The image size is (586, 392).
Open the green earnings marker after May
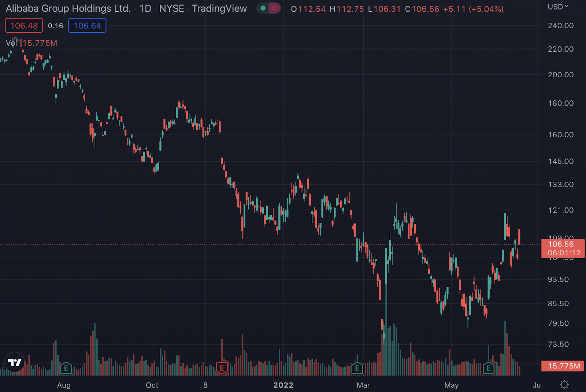489,368
